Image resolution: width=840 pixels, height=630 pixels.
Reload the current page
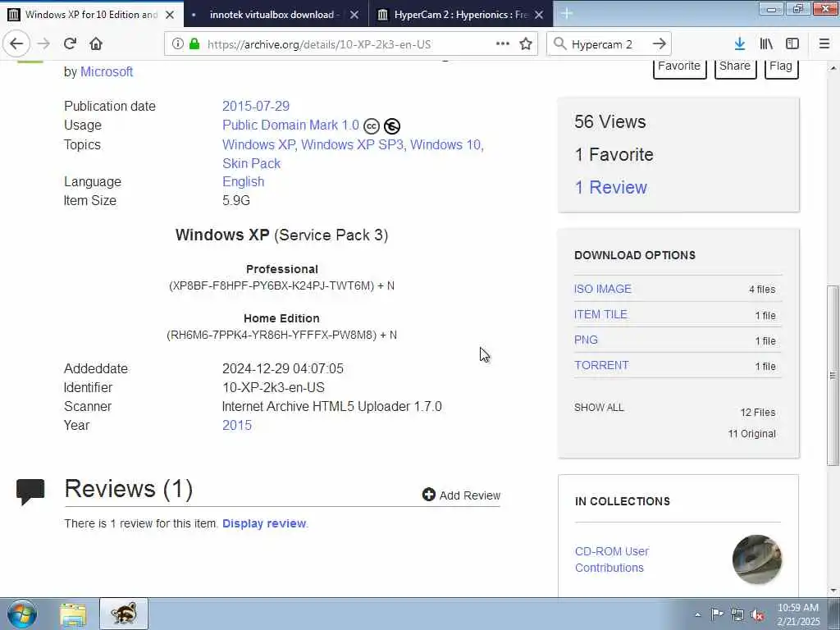(x=70, y=44)
